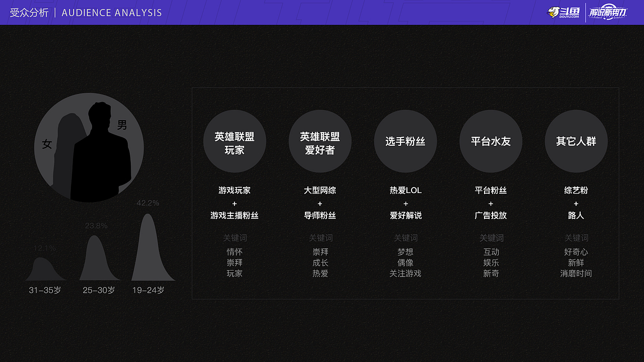The height and width of the screenshot is (362, 644).
Task: Click the 23.8% percentage label
Action: (x=96, y=226)
